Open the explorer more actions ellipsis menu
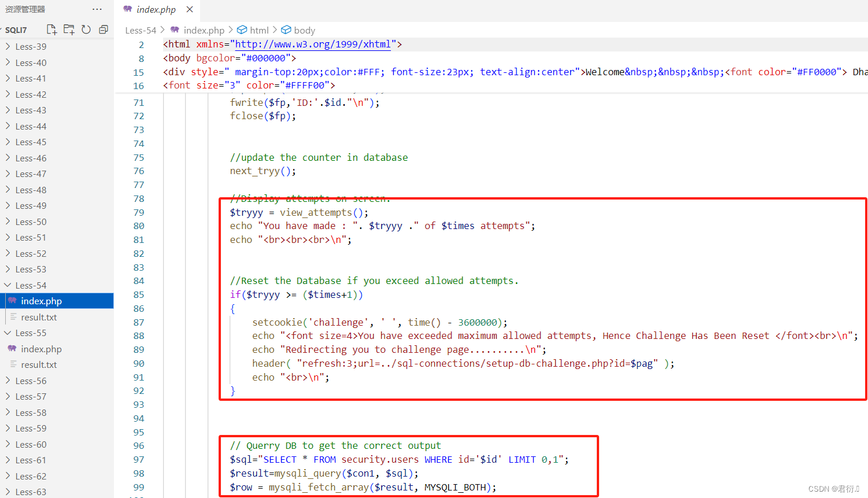The image size is (868, 498). (x=97, y=9)
